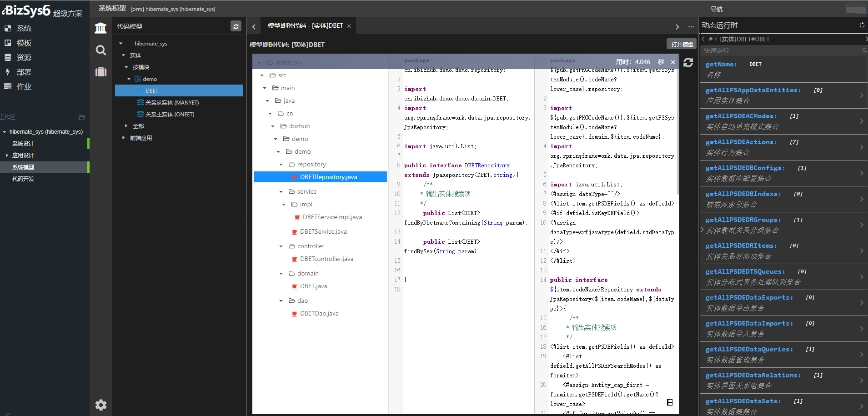Select the 模型即时代码 [实体]DBET tab

(305, 26)
